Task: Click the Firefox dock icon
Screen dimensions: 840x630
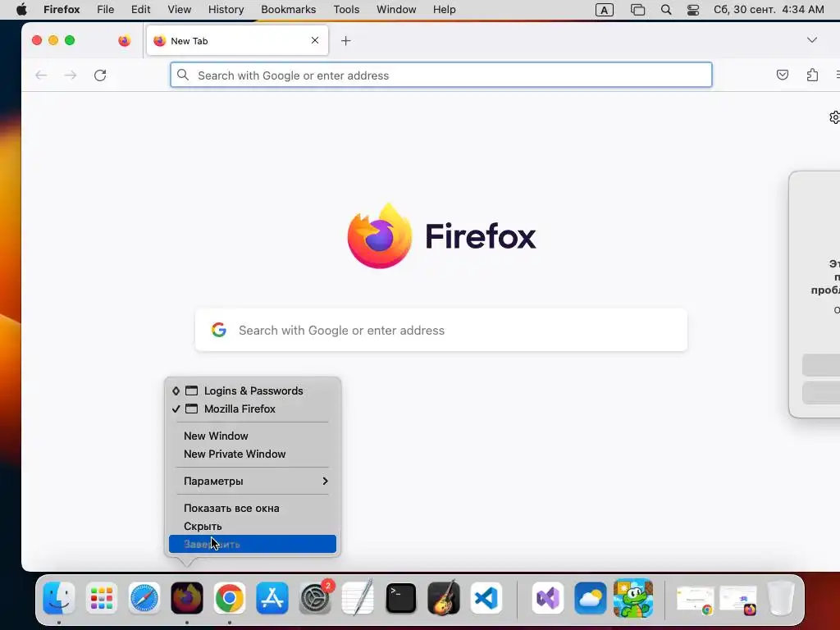Action: [x=187, y=598]
